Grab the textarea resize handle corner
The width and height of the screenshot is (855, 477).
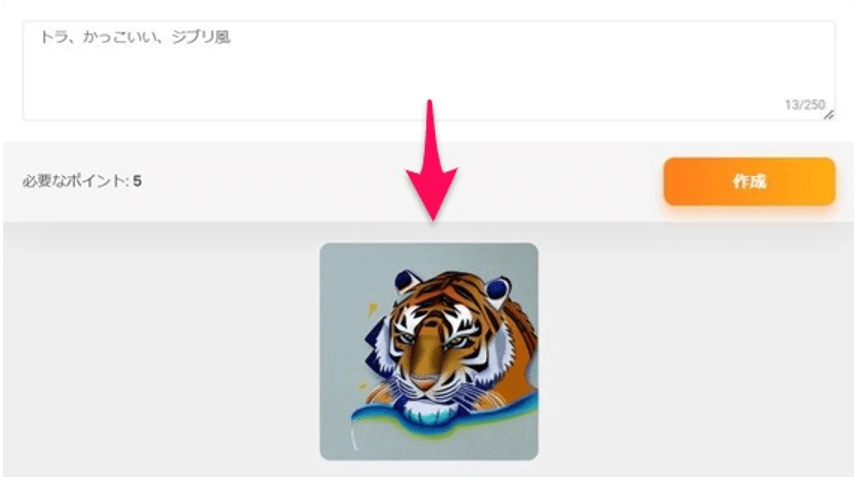829,114
